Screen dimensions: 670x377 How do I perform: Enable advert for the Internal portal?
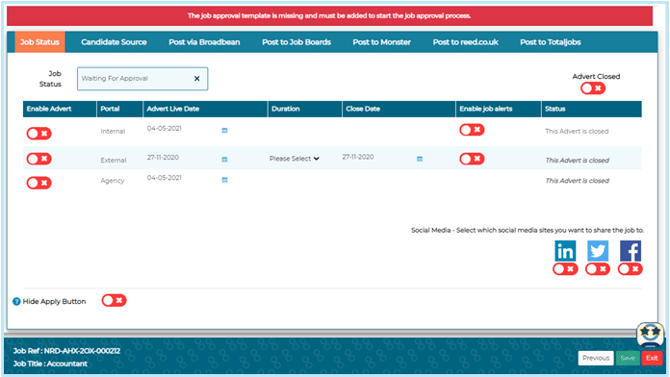tap(39, 133)
